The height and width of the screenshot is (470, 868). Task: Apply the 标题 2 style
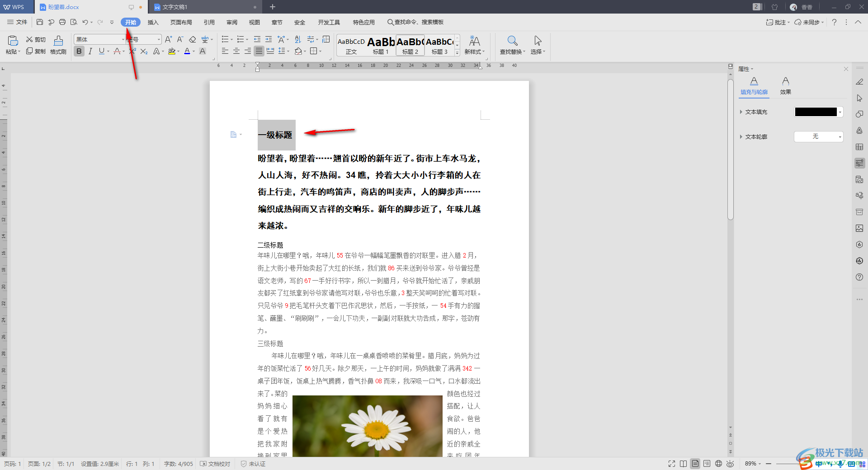[x=410, y=46]
